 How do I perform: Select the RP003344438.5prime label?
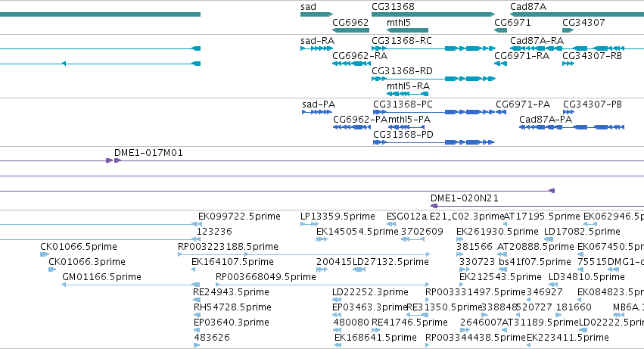point(475,338)
